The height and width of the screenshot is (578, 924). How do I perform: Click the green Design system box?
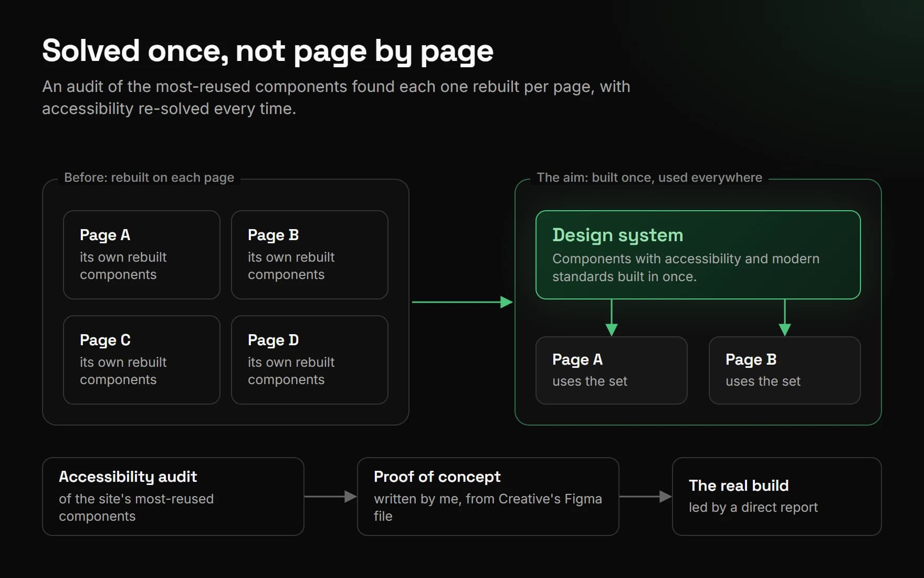point(698,255)
